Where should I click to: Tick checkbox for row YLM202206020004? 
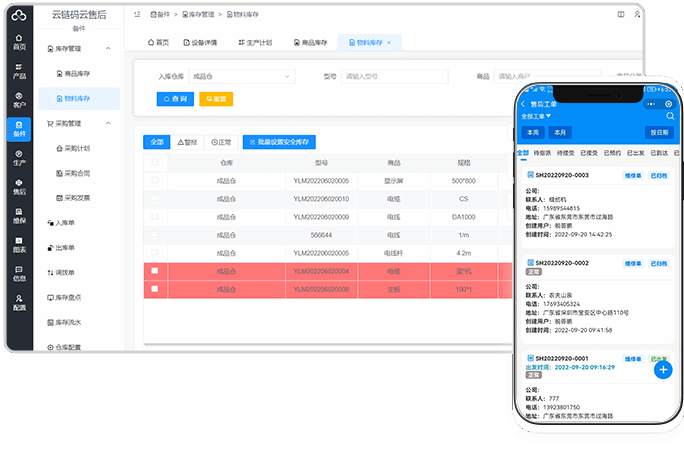(x=154, y=271)
